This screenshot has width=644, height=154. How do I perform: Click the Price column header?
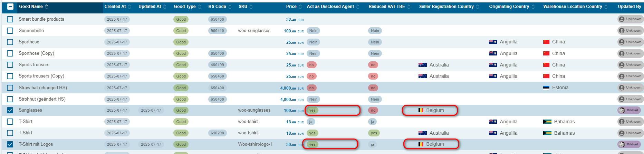[291, 7]
